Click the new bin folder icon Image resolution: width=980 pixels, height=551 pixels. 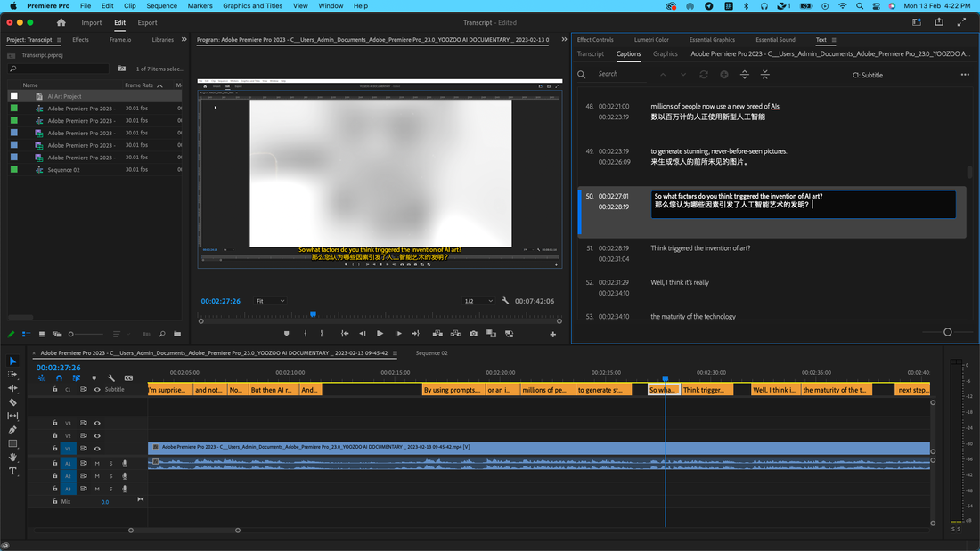click(x=177, y=334)
